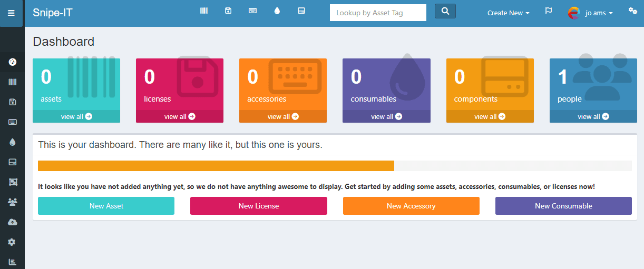Toggle the sidebar with the hamburger button

coord(11,13)
